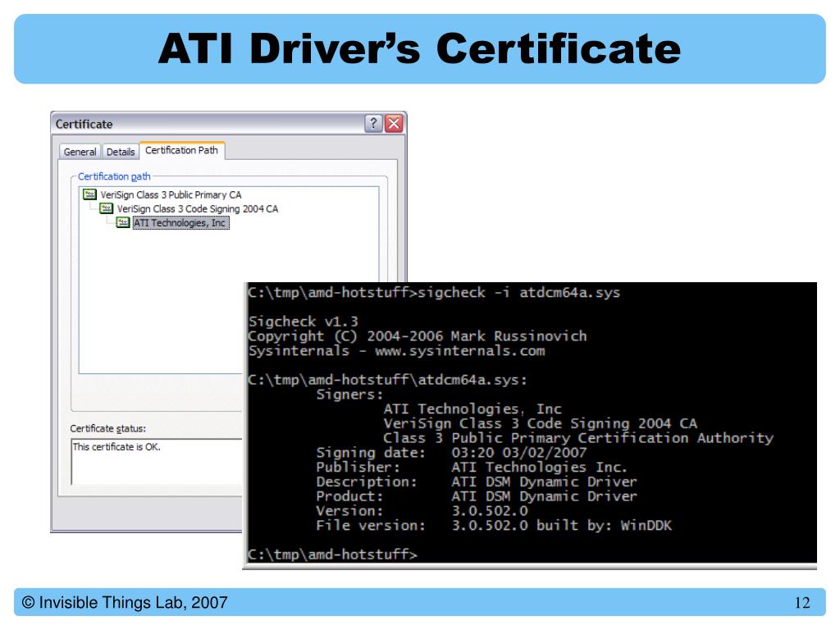The image size is (840, 630).
Task: Click the Certification path group label
Action: pyautogui.click(x=114, y=176)
